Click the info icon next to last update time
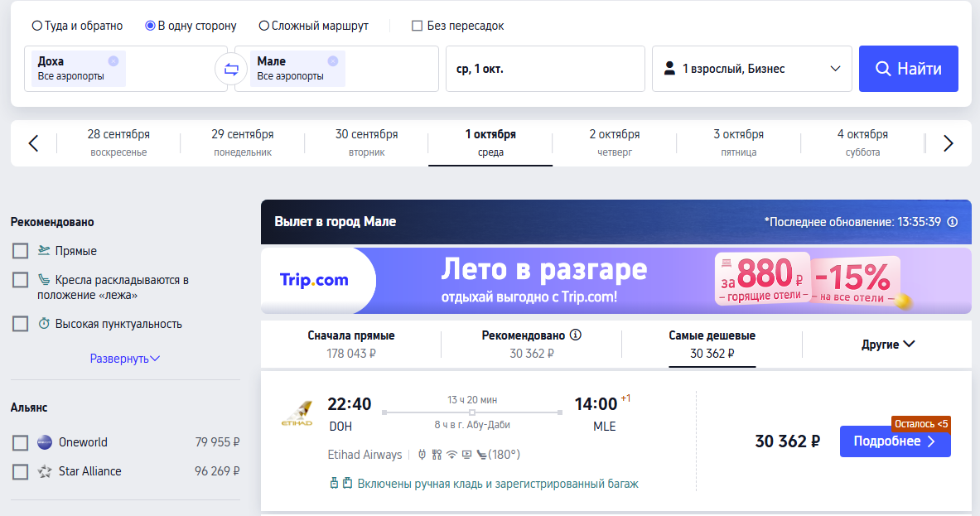 [x=953, y=222]
